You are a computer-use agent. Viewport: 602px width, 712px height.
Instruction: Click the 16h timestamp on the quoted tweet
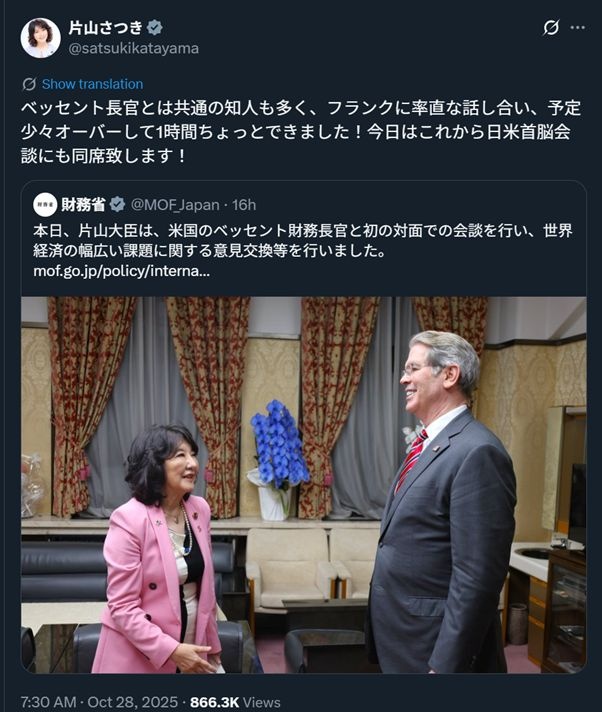click(244, 205)
